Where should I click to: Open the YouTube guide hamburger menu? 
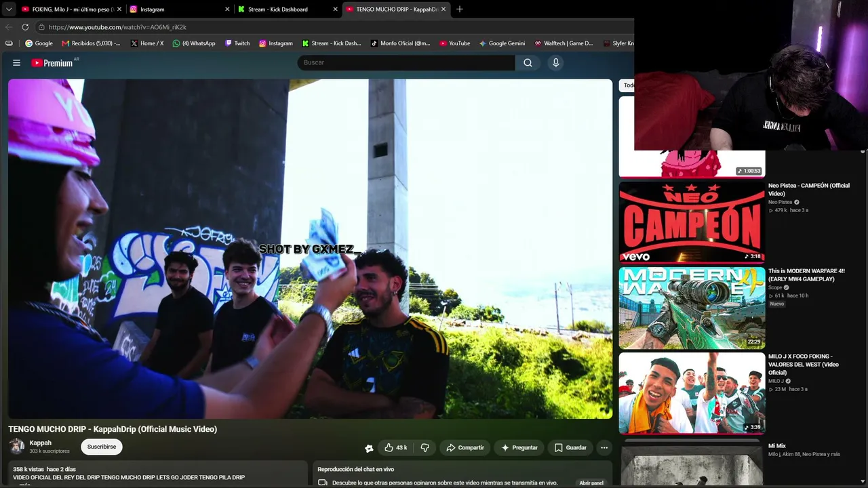coord(16,62)
